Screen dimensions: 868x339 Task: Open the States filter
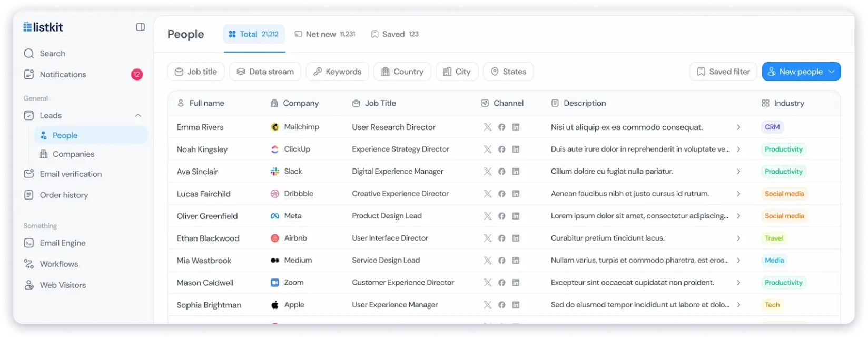pyautogui.click(x=509, y=72)
